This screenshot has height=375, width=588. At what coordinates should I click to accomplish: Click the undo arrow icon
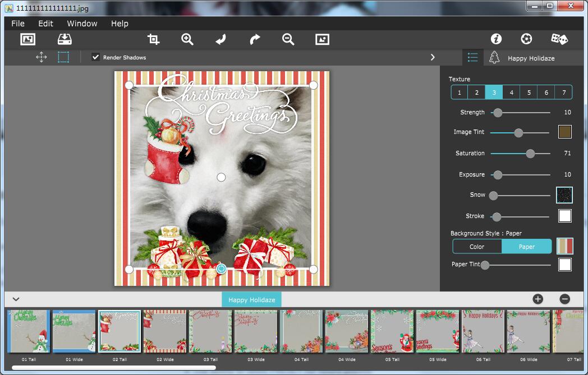click(x=221, y=39)
